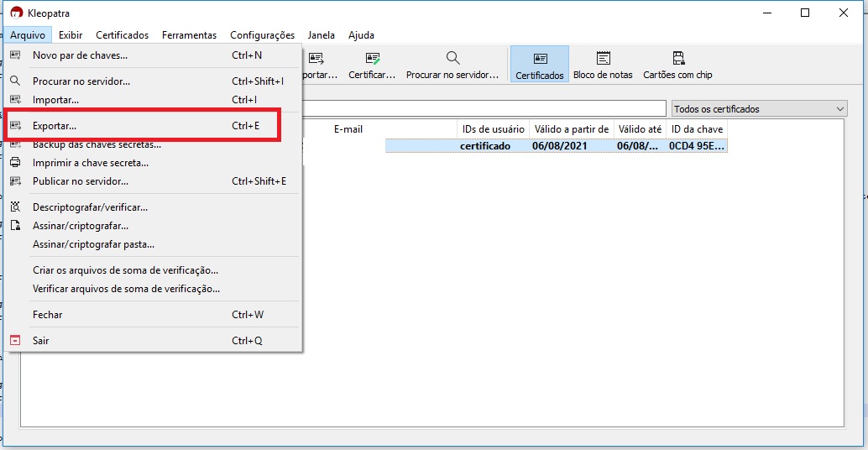Click the key ID 0CD4 95E cell

(697, 146)
